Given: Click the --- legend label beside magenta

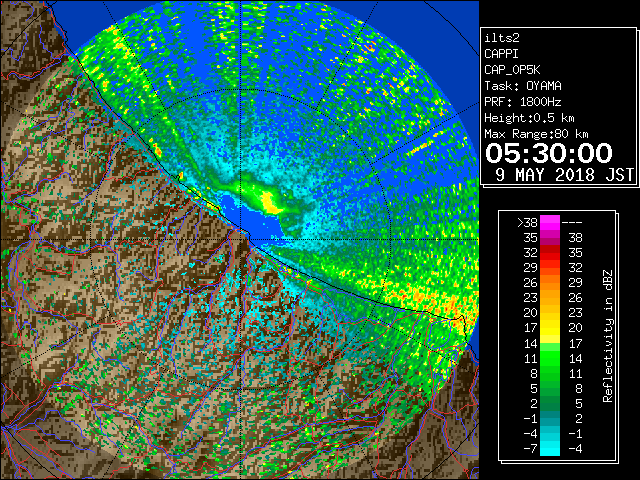Looking at the screenshot, I should coord(572,223).
